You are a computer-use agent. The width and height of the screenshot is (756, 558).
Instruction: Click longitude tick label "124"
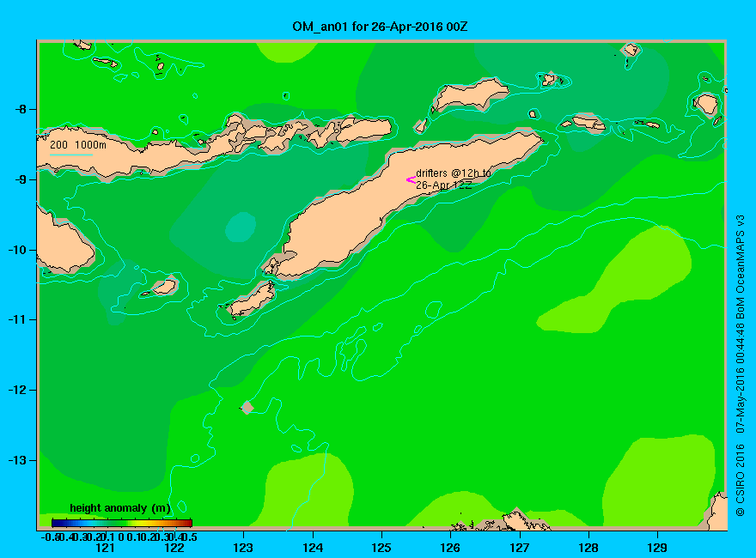(313, 548)
